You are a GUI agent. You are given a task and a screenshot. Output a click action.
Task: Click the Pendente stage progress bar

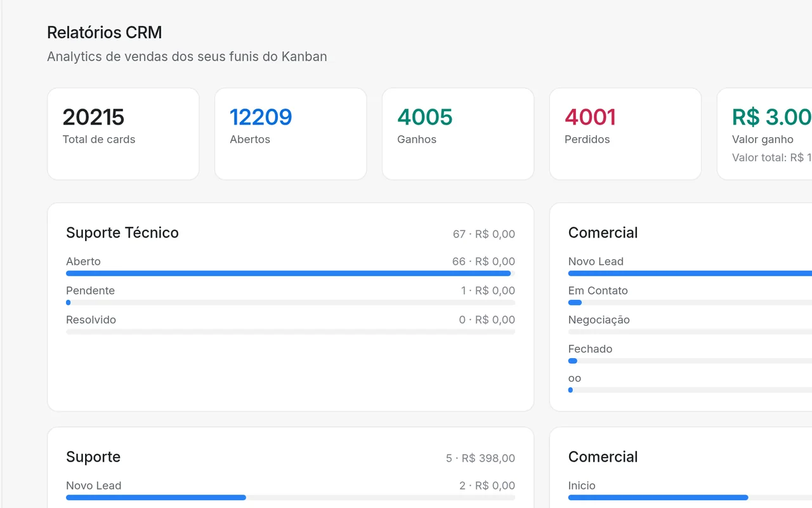point(291,303)
